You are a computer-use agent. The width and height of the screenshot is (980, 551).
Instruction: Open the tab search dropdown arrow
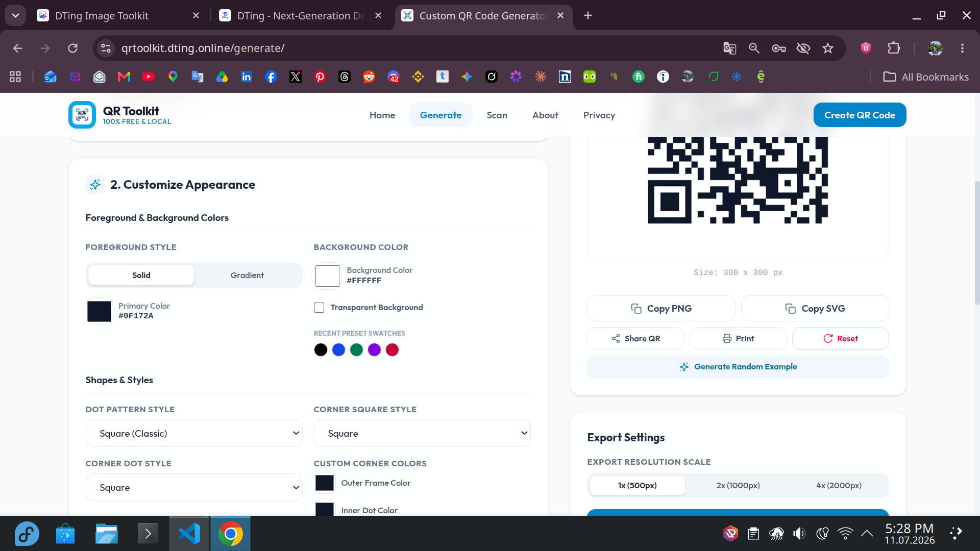(x=15, y=15)
